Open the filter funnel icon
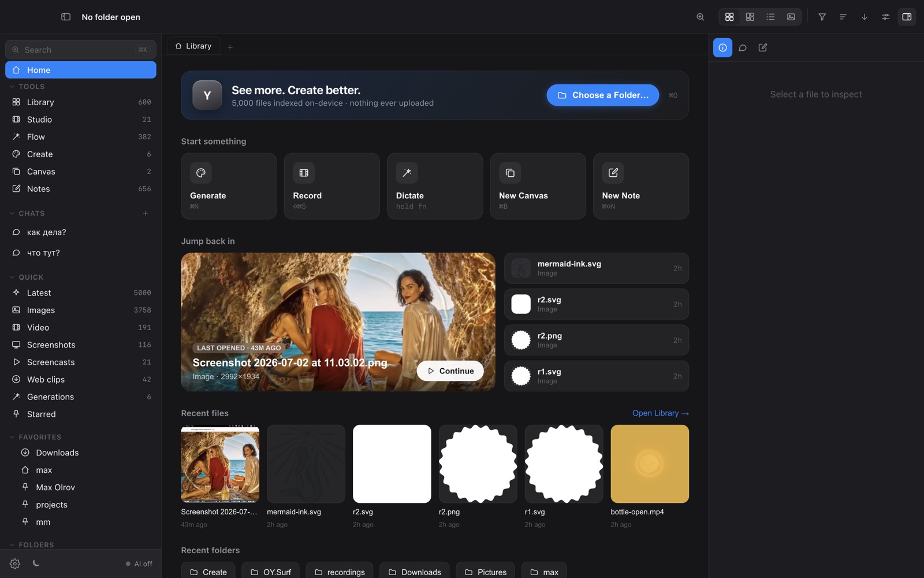The image size is (924, 578). (822, 17)
